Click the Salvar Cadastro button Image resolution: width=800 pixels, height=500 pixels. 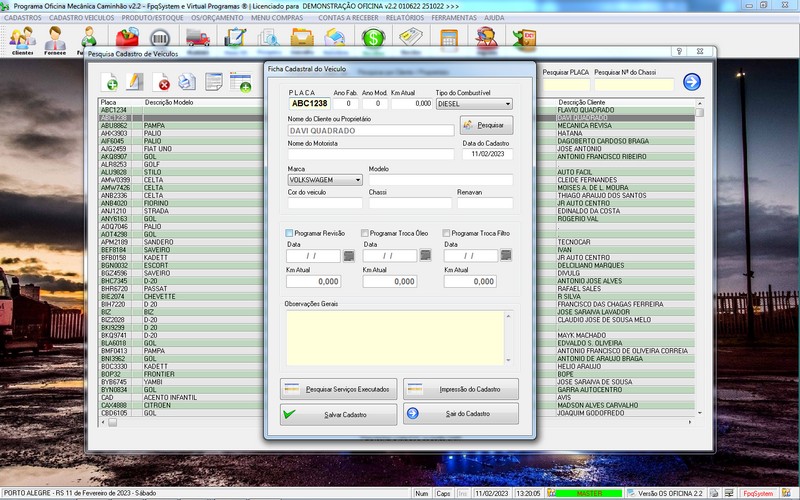pos(339,414)
